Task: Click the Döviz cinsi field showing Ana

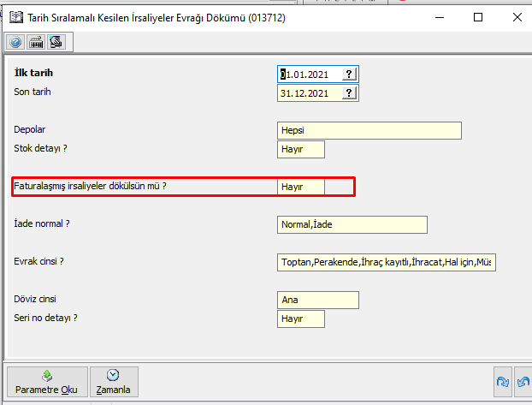Action: click(318, 301)
